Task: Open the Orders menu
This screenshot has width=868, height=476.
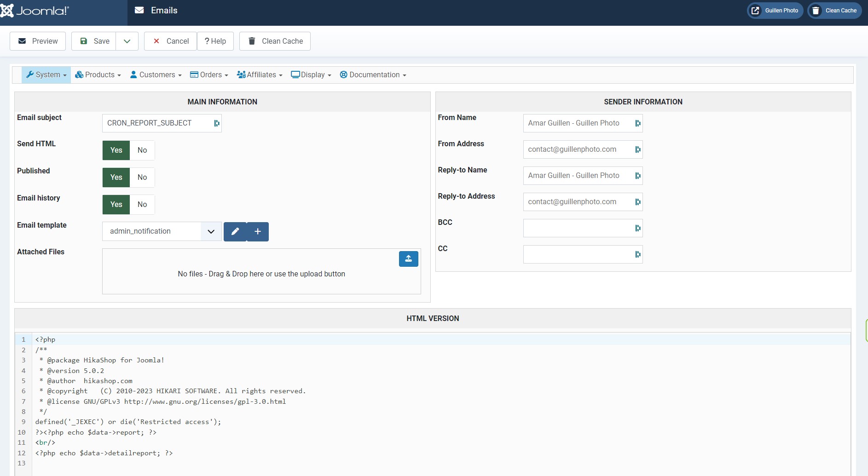Action: click(x=209, y=75)
